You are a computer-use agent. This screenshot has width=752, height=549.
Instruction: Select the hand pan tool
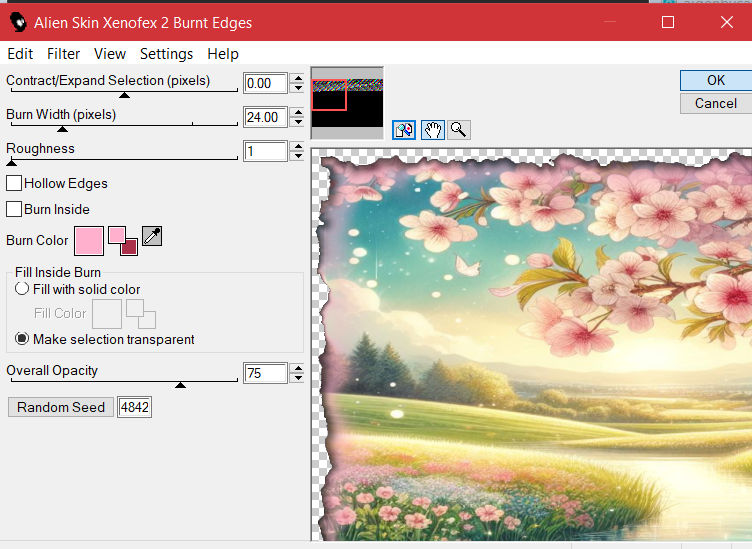[433, 130]
